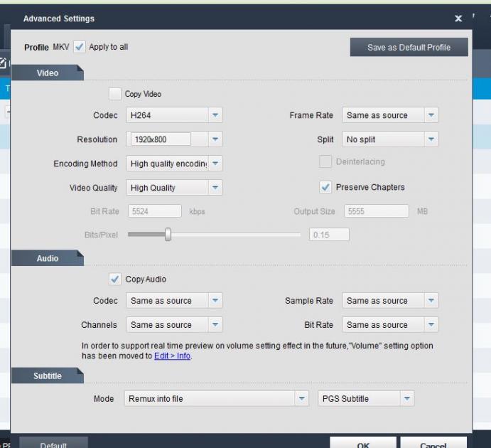Open the Encoding Method dropdown
Screen dimensions: 491x448
(x=215, y=164)
